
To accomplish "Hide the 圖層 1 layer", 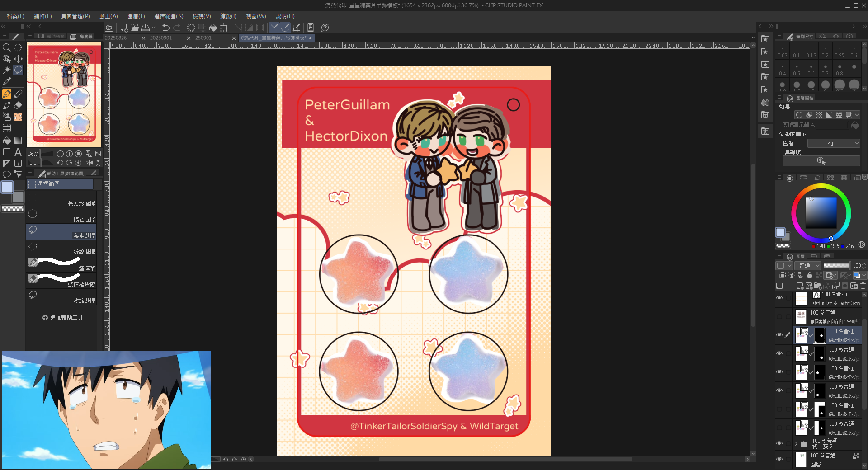I will click(x=779, y=459).
